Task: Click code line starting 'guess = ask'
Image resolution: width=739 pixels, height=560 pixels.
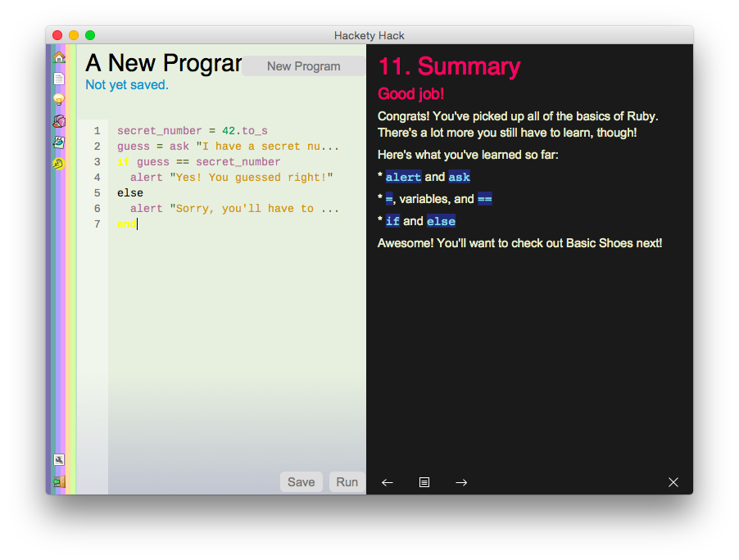Action: coord(228,146)
